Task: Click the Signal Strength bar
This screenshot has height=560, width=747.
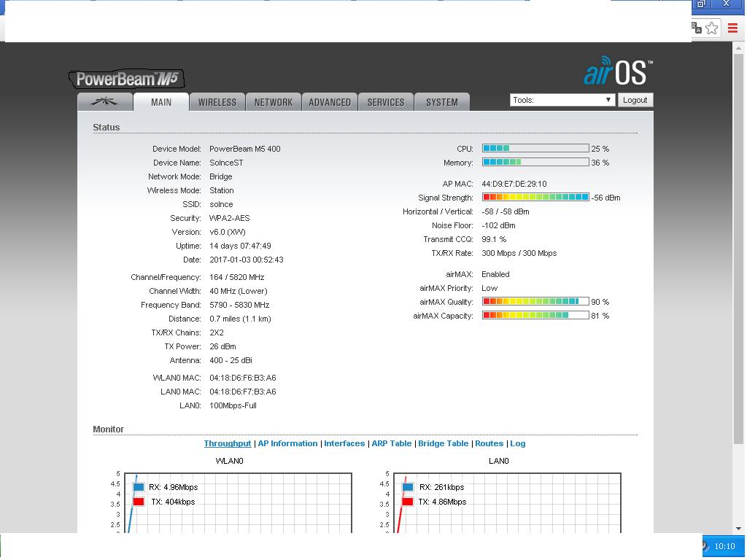Action: (535, 197)
